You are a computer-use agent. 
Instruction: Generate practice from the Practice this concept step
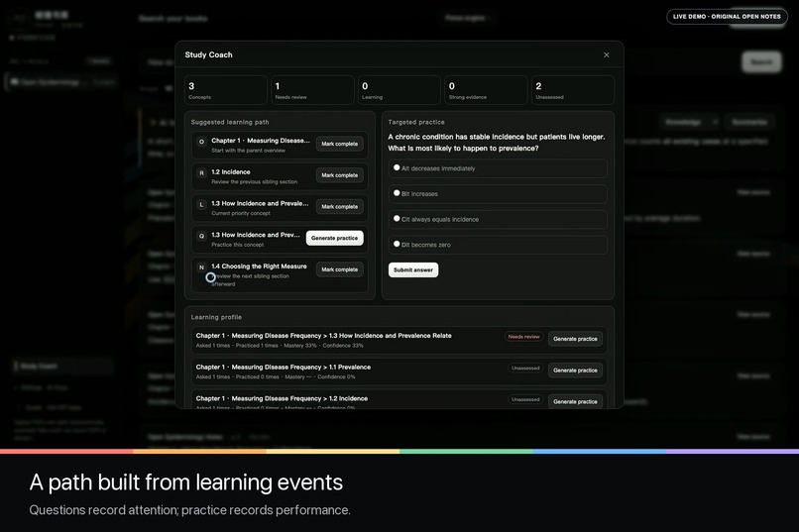point(334,238)
